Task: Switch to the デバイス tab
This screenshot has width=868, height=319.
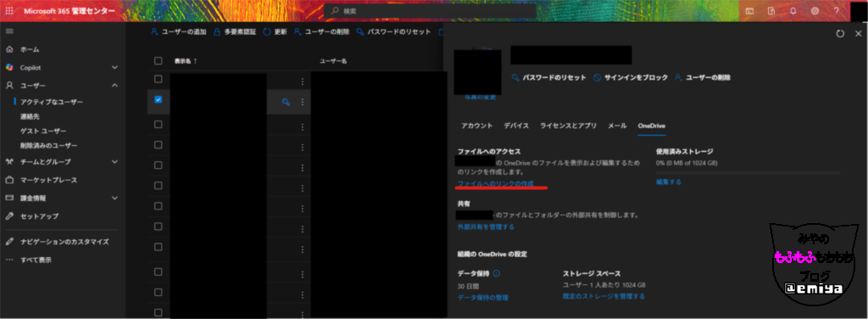Action: (x=516, y=126)
